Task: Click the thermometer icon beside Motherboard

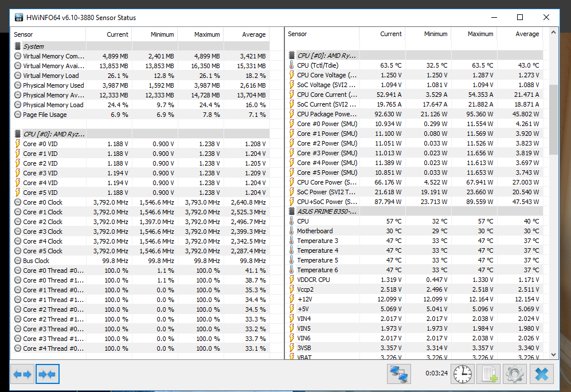Action: [x=291, y=231]
